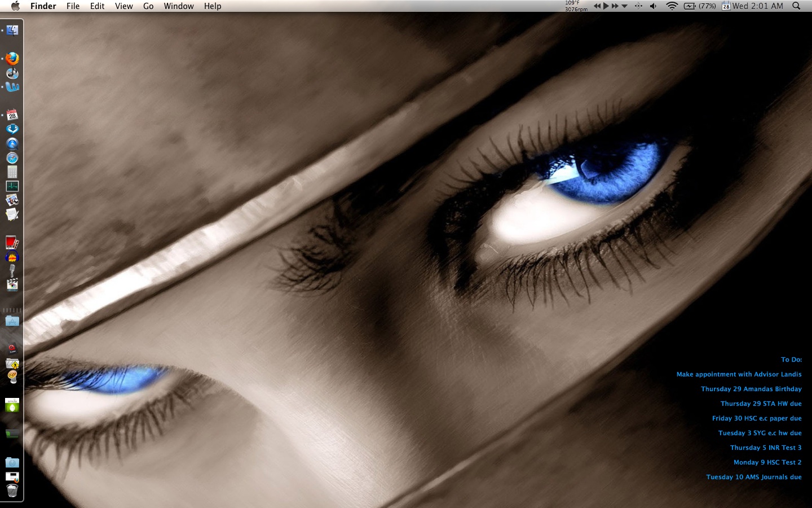
Task: Open the Trash
Action: pyautogui.click(x=12, y=491)
